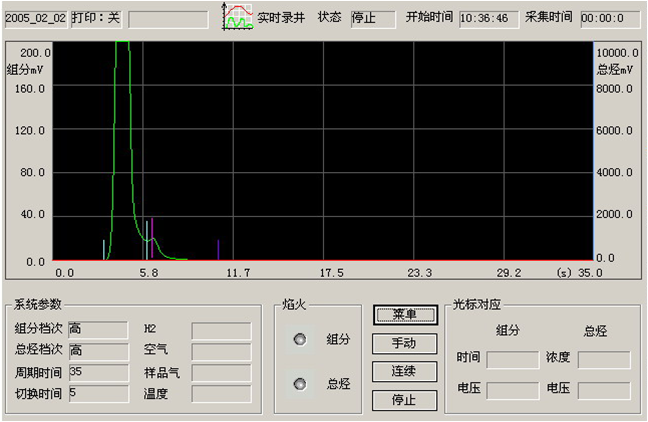
Task: Click the cursor 时间 time field
Action: tap(513, 360)
